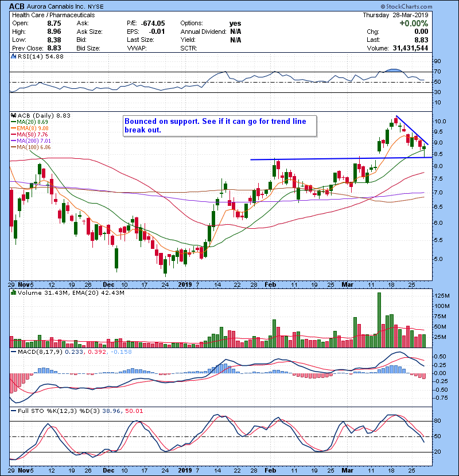Click the MA(200) 7.01 legend entry

click(x=34, y=141)
